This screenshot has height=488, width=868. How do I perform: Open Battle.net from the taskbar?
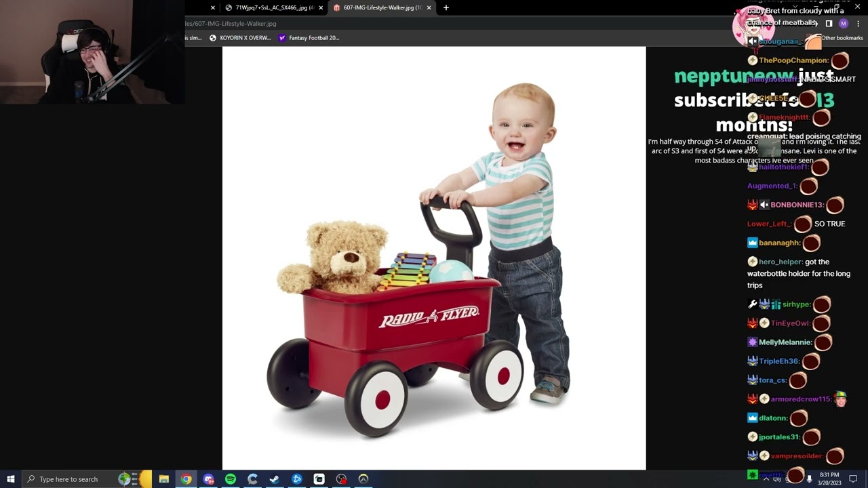[297, 479]
